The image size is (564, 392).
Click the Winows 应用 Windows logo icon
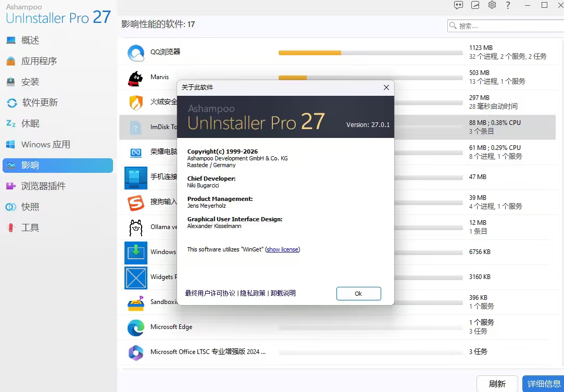pyautogui.click(x=11, y=145)
